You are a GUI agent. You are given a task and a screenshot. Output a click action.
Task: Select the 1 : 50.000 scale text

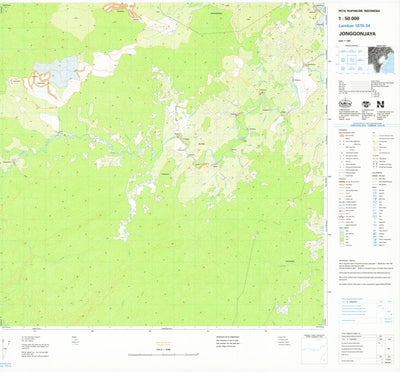point(350,19)
